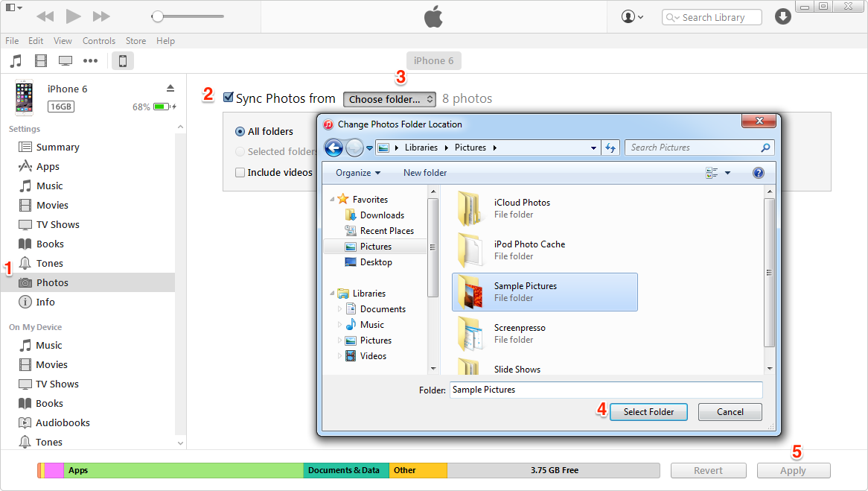Open the address bar history dropdown

pos(593,148)
